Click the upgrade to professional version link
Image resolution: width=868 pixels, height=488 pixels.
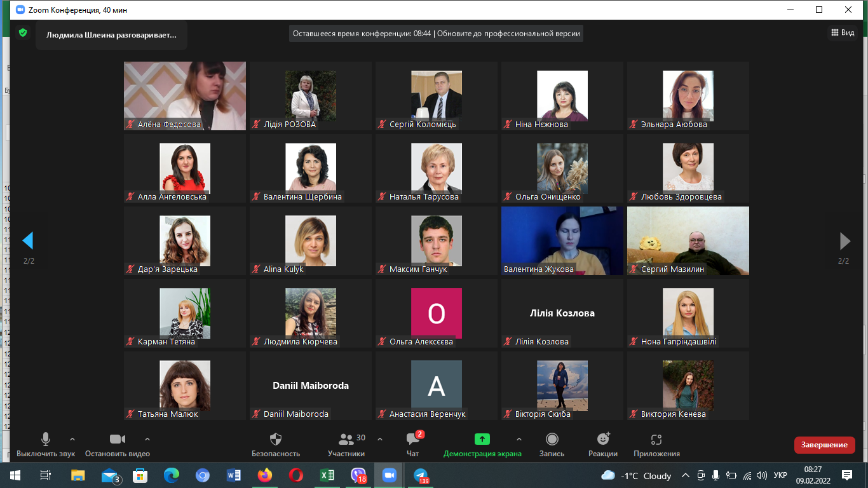[509, 34]
